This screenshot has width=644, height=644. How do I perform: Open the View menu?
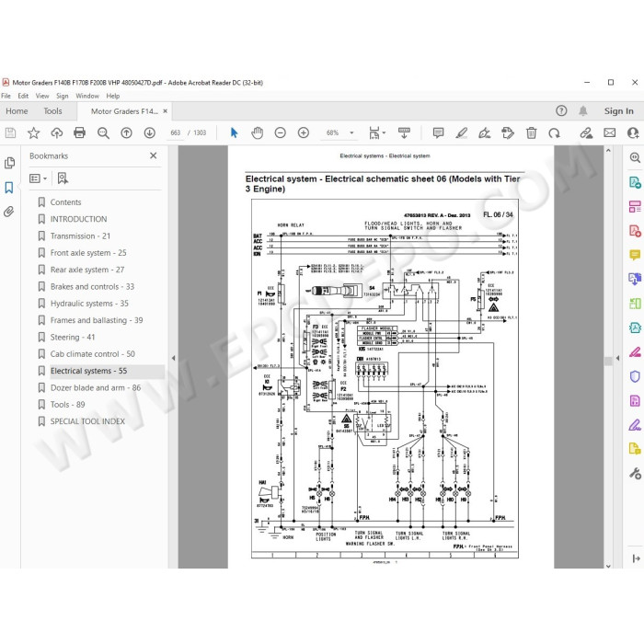[x=42, y=96]
